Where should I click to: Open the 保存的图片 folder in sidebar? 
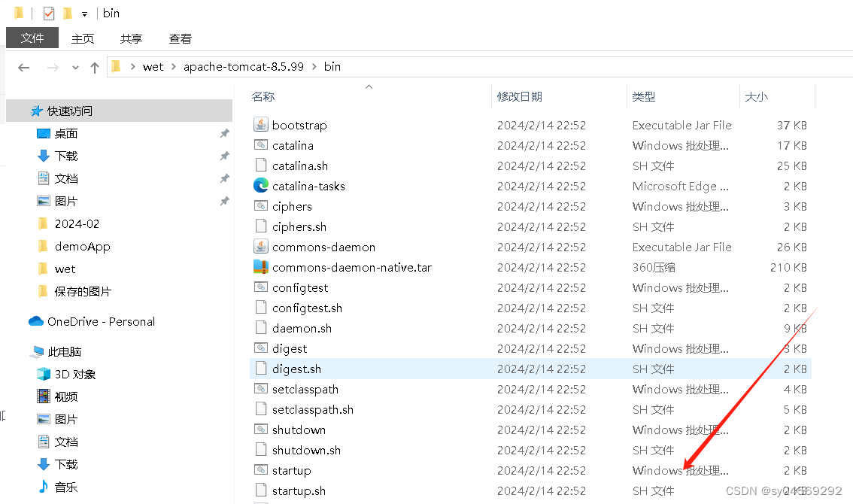point(83,292)
